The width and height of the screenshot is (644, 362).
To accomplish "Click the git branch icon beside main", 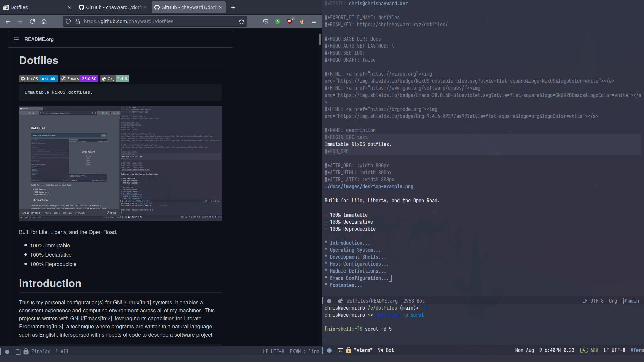I will (x=624, y=301).
